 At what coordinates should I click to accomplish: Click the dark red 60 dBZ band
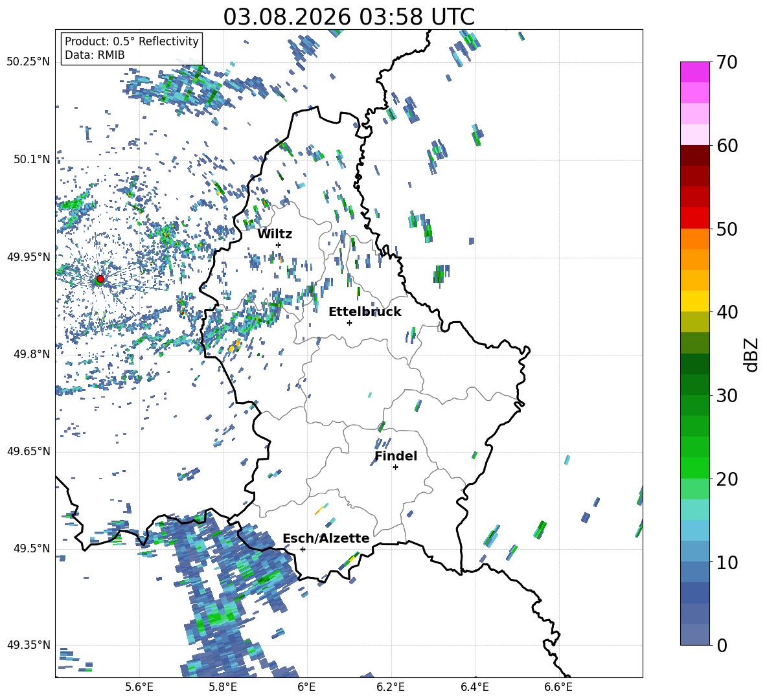coord(694,155)
